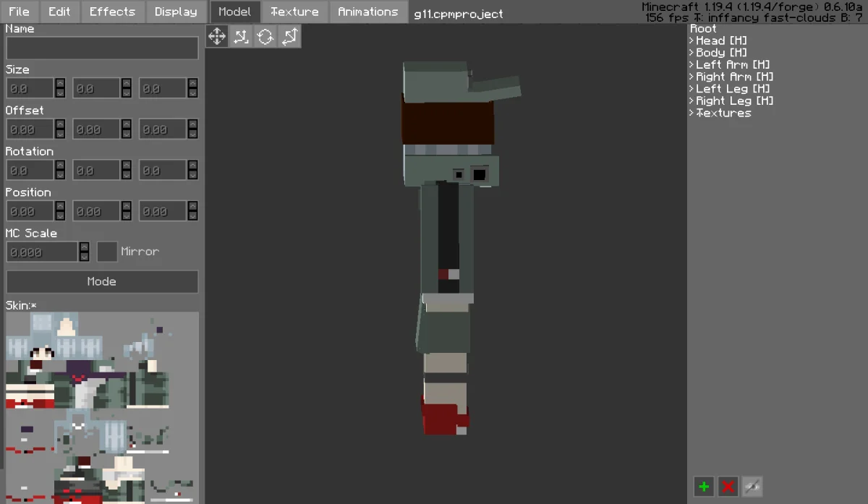Open the File menu

(19, 12)
